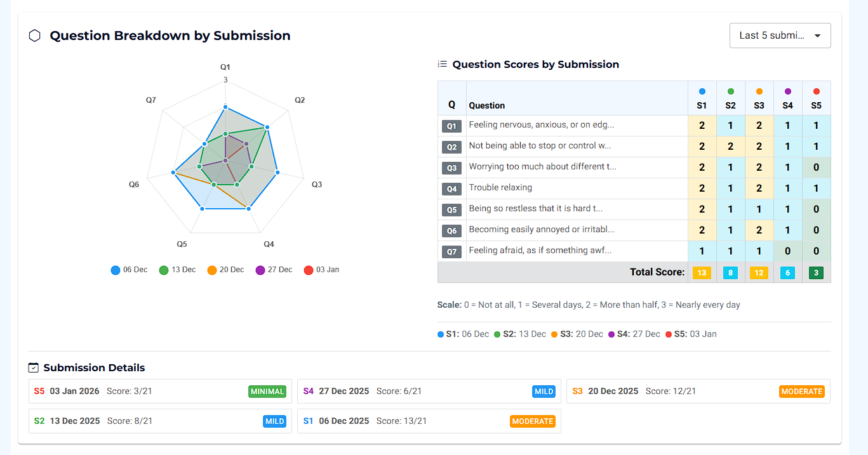Click the blue S1 dot in table header
This screenshot has width=868, height=455.
tap(702, 91)
